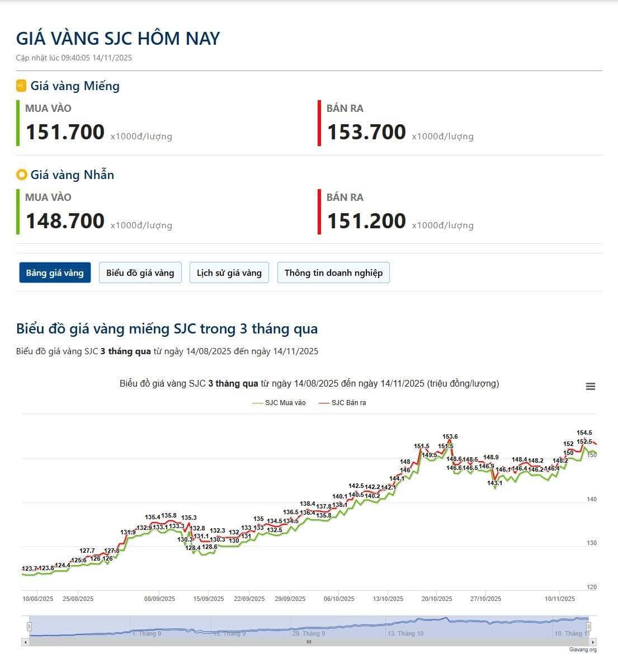Grab the right handle of the range navigator
618x672 pixels.
[588, 627]
